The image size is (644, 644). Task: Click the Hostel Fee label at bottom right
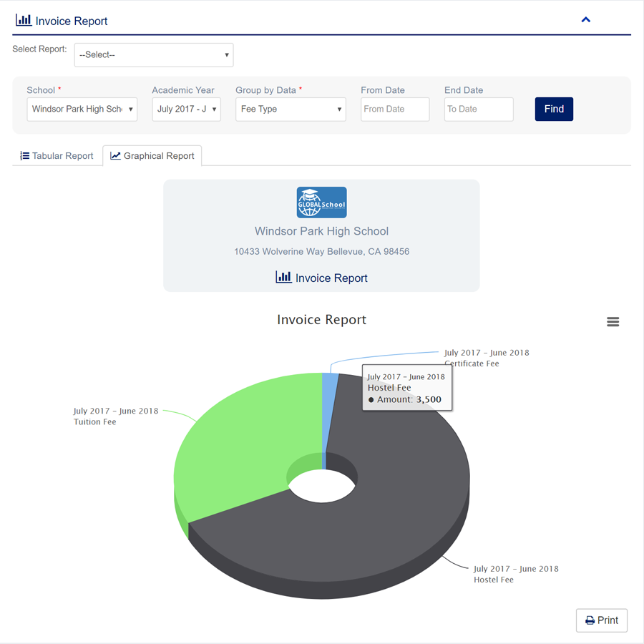pyautogui.click(x=516, y=574)
